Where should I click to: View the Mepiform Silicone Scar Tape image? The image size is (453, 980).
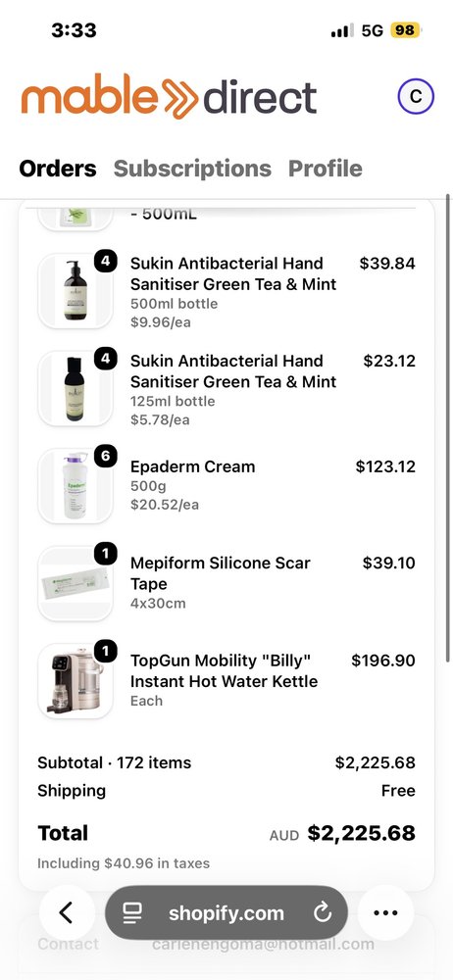click(x=75, y=583)
